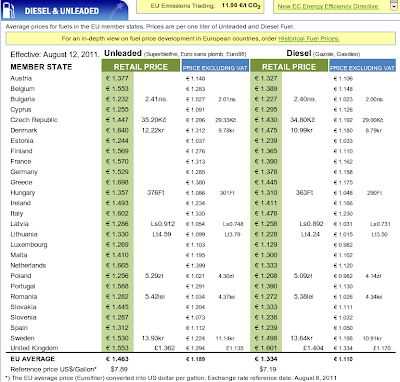The height and width of the screenshot is (382, 400).
Task: Click Poland unleaded price 5.29zł
Action: point(154,276)
